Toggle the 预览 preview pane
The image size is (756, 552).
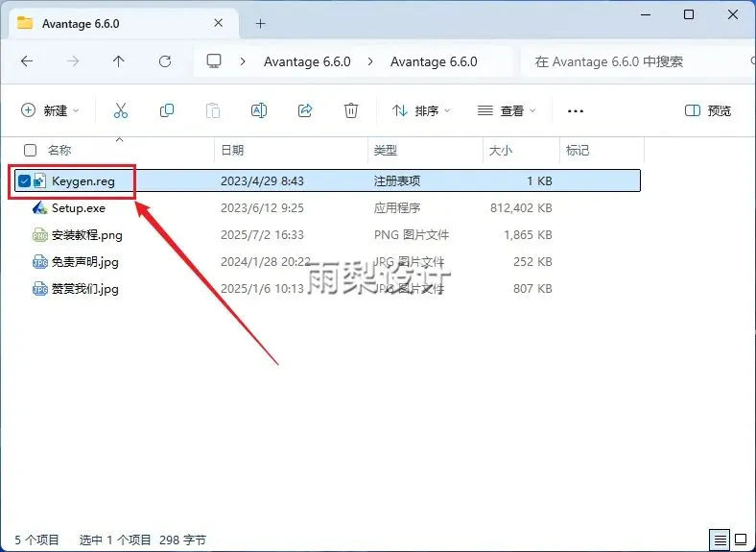tap(708, 111)
